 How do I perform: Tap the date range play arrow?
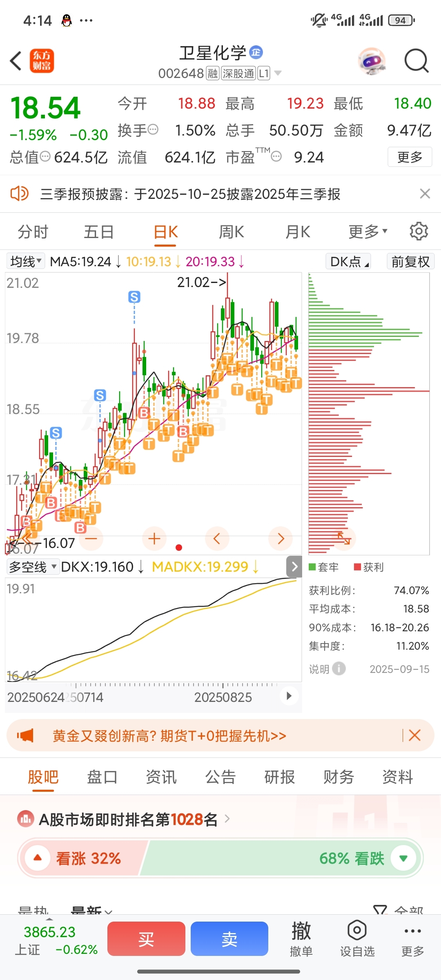289,696
